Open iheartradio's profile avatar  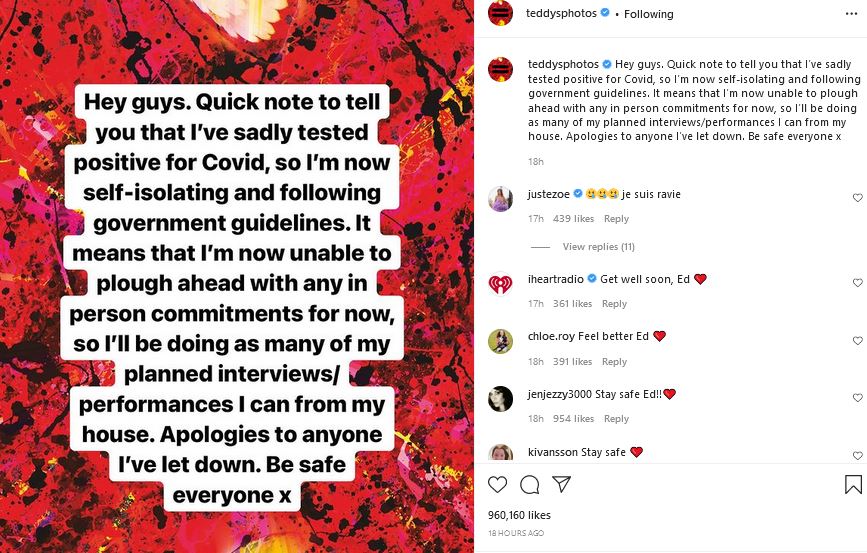[x=500, y=284]
